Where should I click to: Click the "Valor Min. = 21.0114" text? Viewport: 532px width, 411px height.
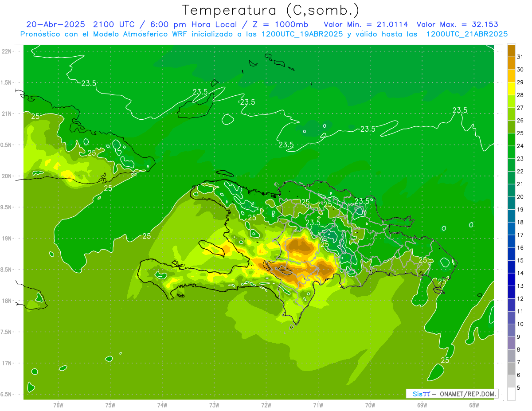tap(366, 24)
